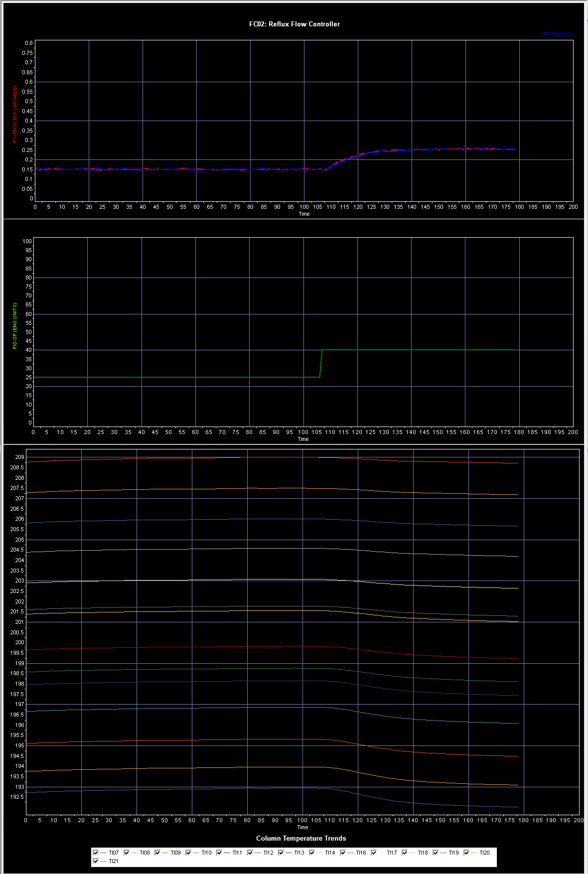Click the PV (Process Variable) axis label
The image size is (588, 874).
point(15,114)
